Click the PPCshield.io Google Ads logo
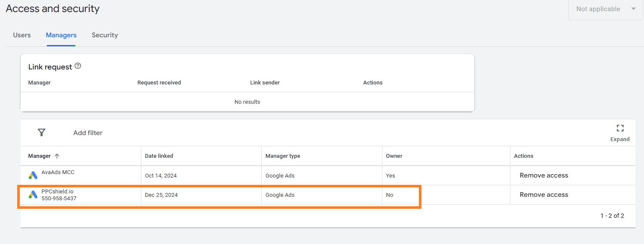644x244 pixels. pos(33,195)
